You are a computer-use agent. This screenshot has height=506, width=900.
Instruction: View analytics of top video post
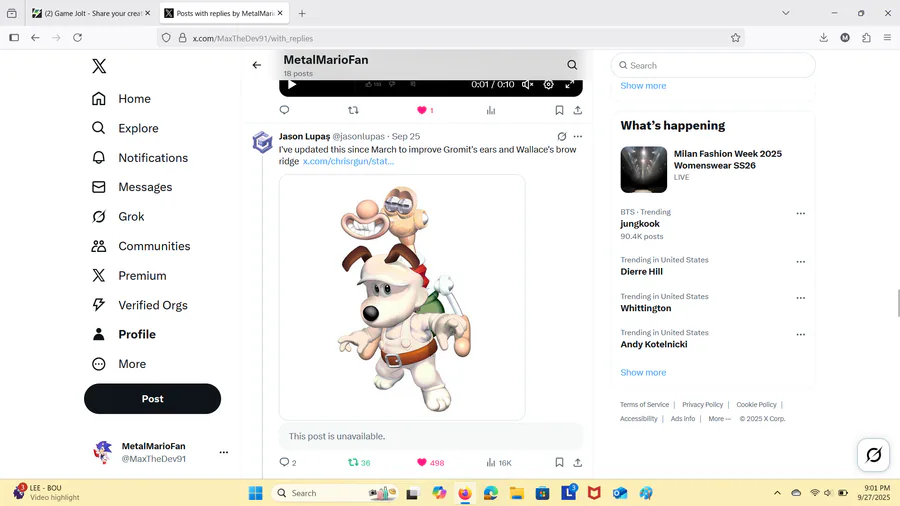point(491,110)
